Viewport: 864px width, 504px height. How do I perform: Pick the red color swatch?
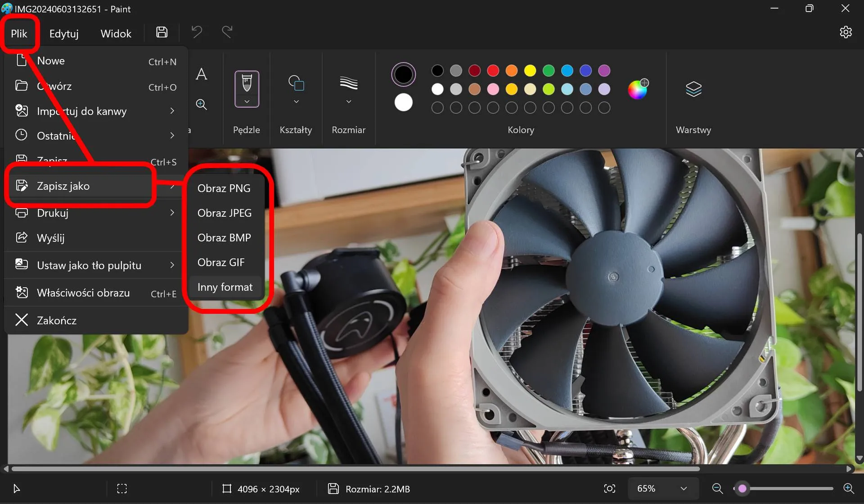tap(493, 71)
